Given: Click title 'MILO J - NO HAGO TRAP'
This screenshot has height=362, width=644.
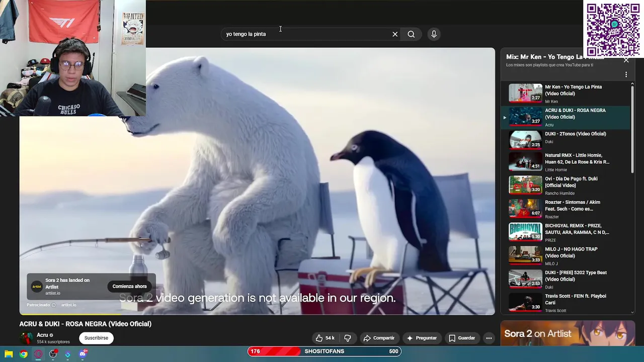Looking at the screenshot, I should 571,252.
